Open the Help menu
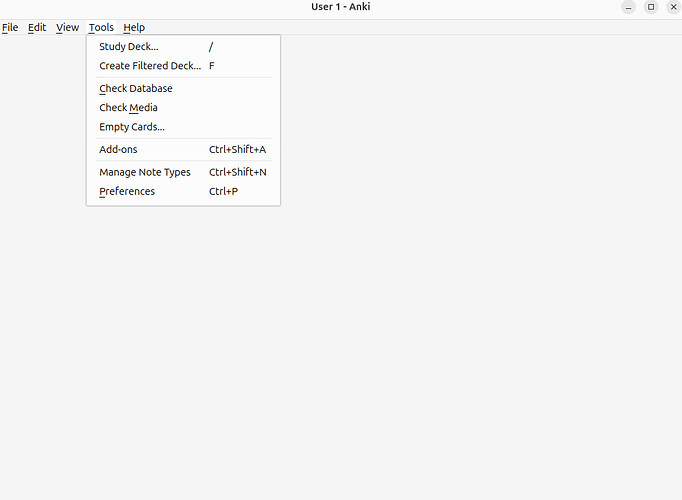This screenshot has height=500, width=682. click(x=134, y=27)
